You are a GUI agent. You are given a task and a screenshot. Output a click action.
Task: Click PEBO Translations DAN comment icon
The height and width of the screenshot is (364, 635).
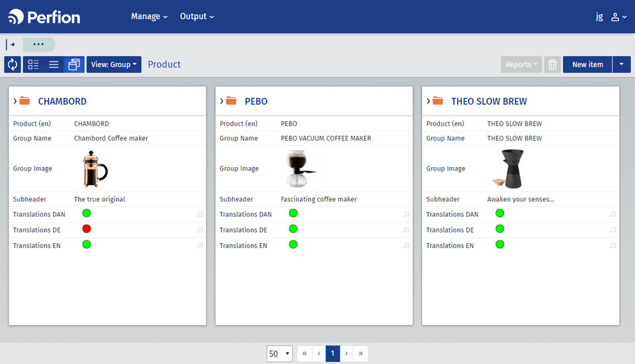coord(407,214)
